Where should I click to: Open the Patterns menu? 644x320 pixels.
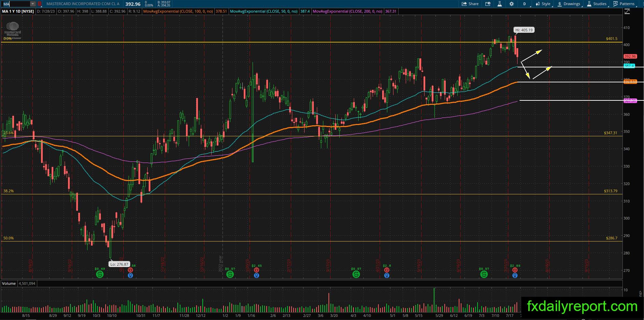625,4
